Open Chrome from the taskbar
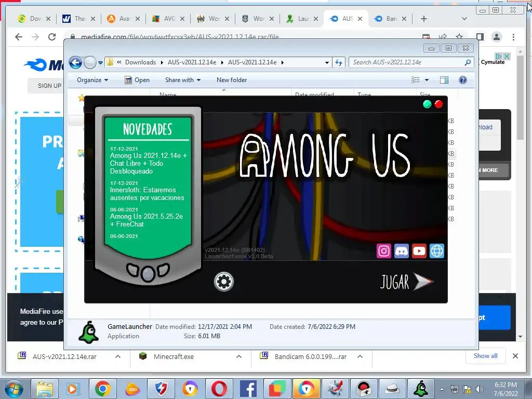This screenshot has width=532, height=399. coord(102,389)
